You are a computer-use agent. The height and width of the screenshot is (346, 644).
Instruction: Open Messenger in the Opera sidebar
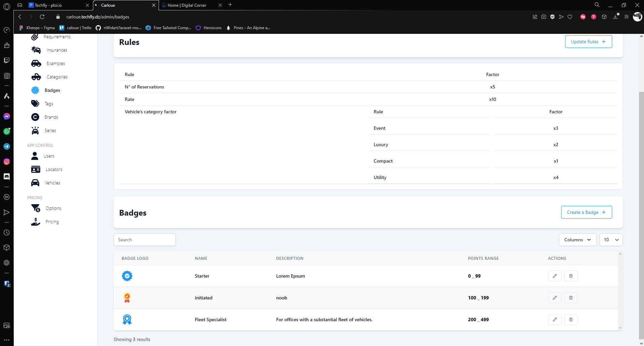pos(7,116)
